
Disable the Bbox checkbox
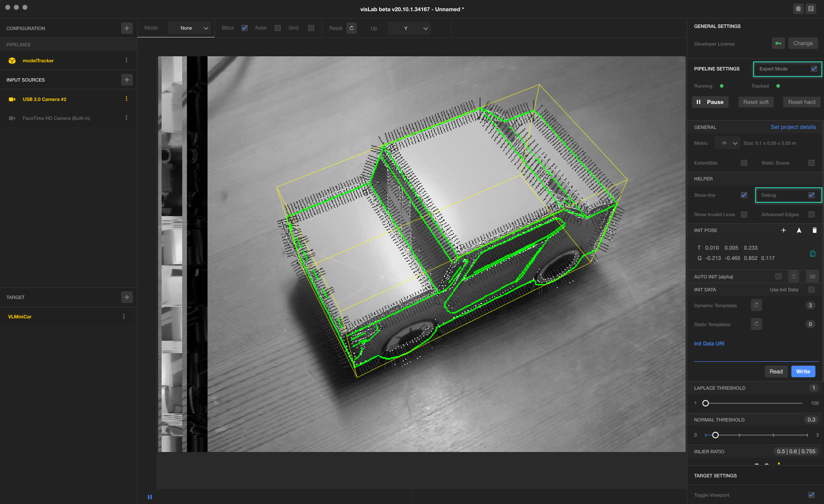coord(245,28)
